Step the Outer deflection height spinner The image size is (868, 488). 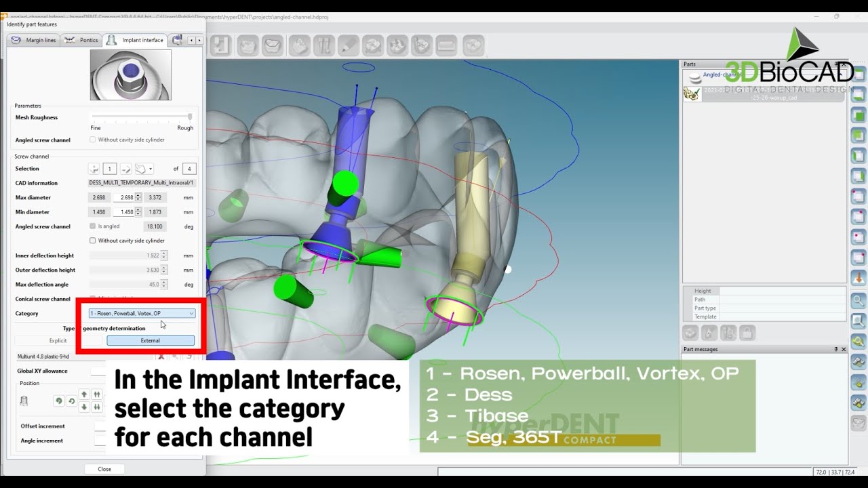(x=164, y=270)
